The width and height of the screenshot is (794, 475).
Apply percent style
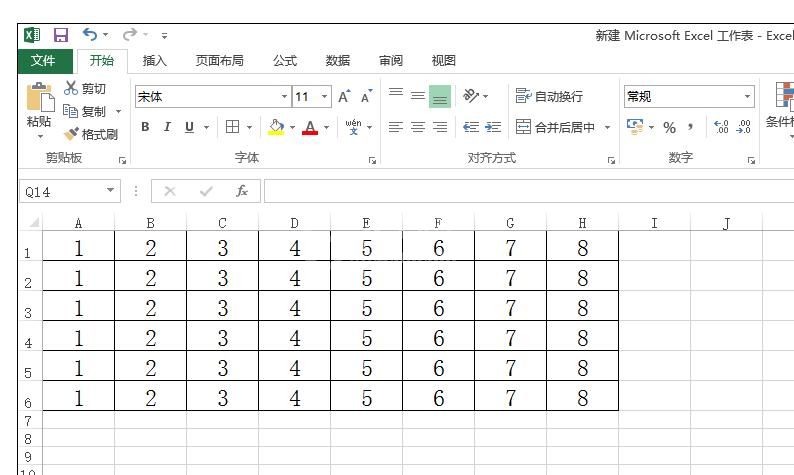coord(669,127)
